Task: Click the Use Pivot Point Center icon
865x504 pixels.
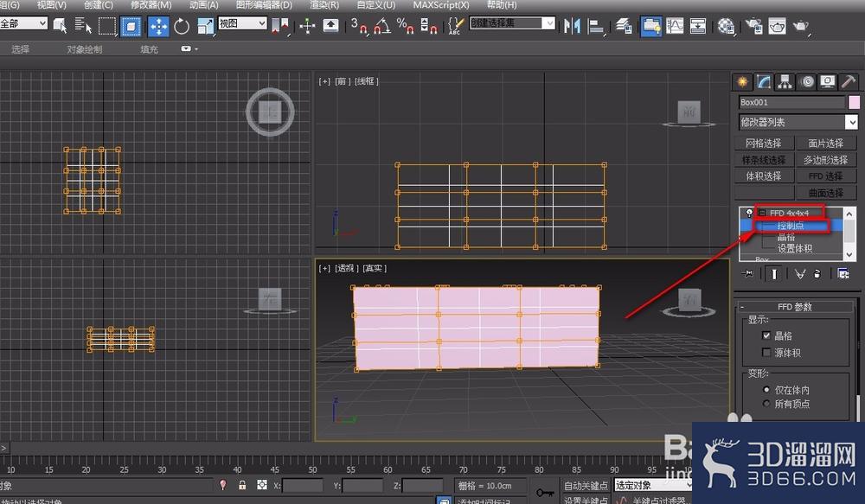Action: 280,25
